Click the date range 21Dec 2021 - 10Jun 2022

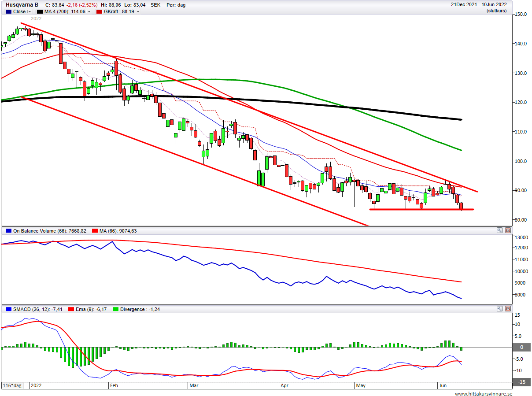478,5
